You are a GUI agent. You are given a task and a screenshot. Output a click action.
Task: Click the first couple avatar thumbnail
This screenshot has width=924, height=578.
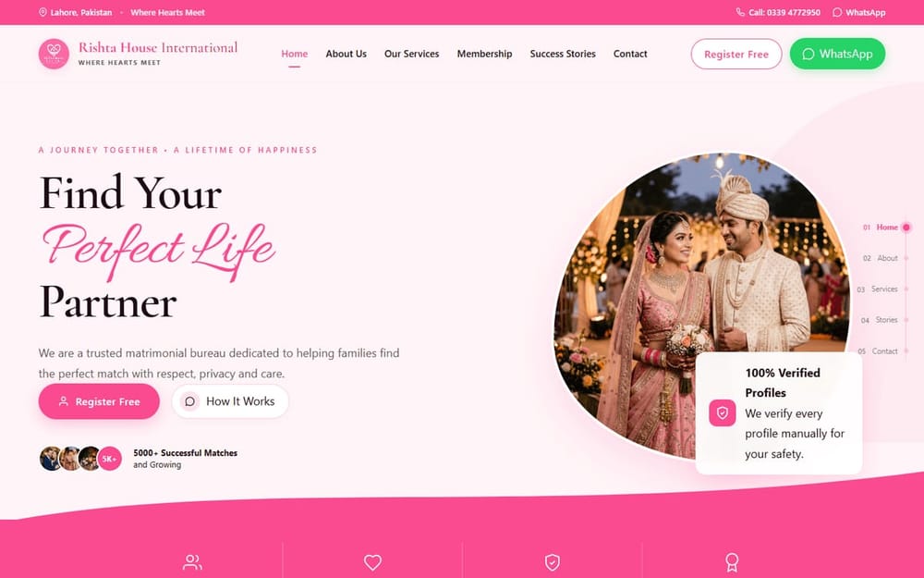51,459
